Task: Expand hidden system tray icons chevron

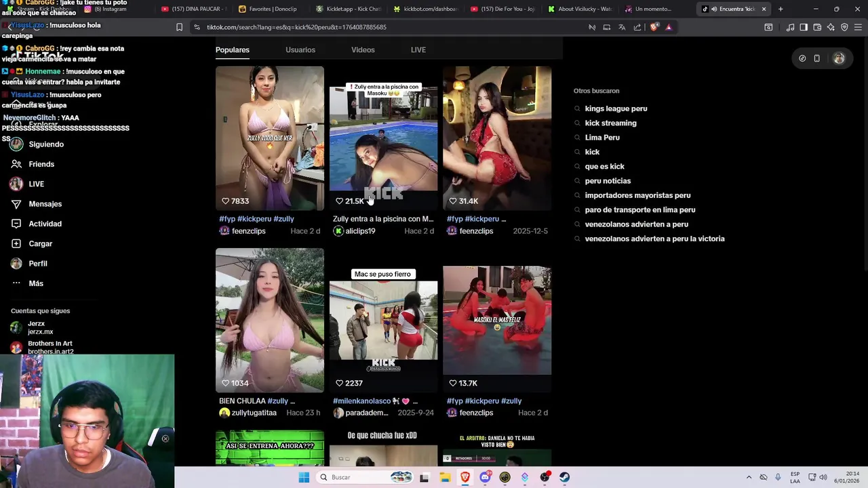Action: [x=749, y=477]
